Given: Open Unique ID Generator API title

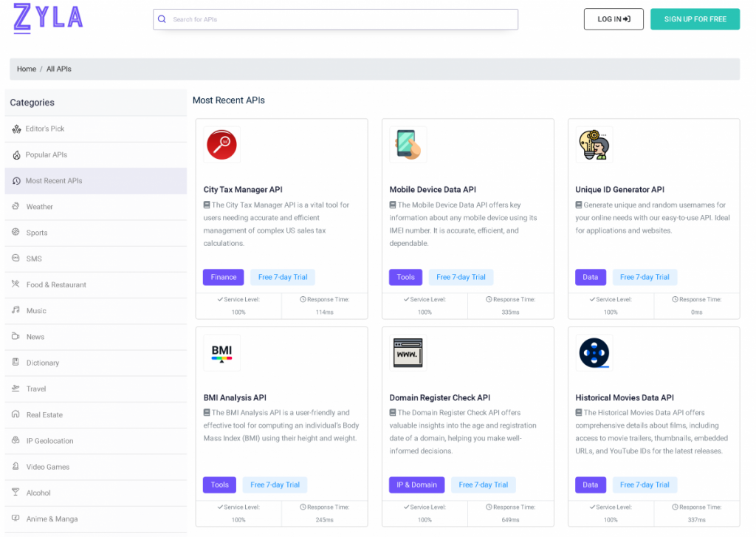Looking at the screenshot, I should [x=619, y=190].
